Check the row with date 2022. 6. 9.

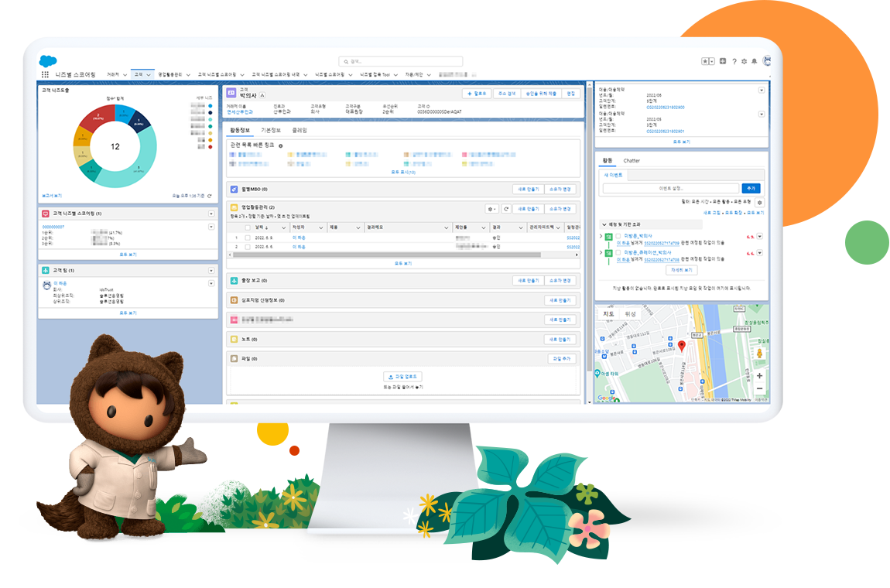click(x=248, y=238)
